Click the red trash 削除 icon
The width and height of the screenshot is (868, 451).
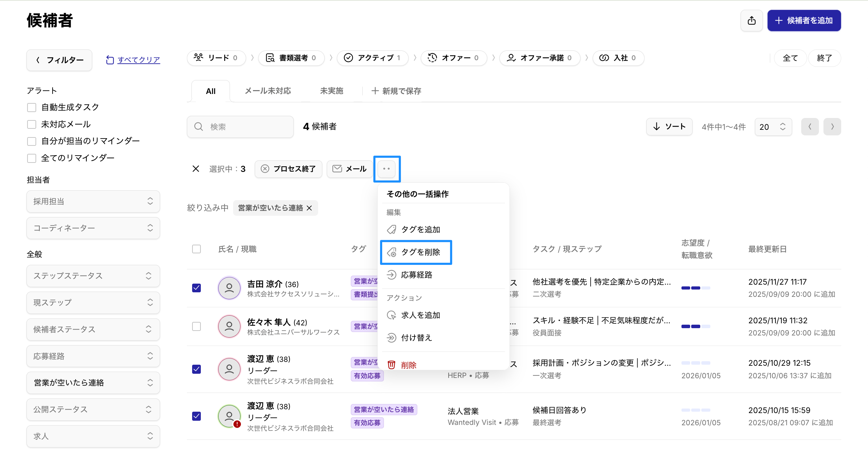point(392,365)
